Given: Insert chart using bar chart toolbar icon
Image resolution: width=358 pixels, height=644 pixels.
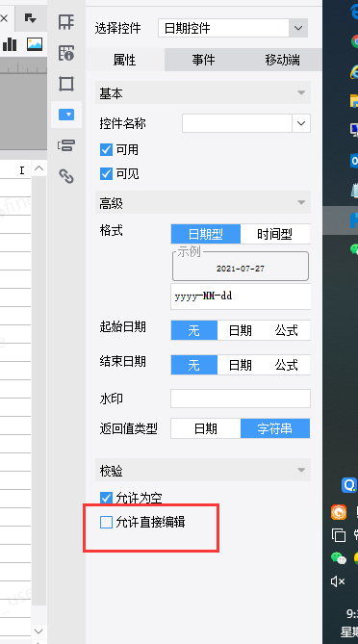Looking at the screenshot, I should point(10,44).
